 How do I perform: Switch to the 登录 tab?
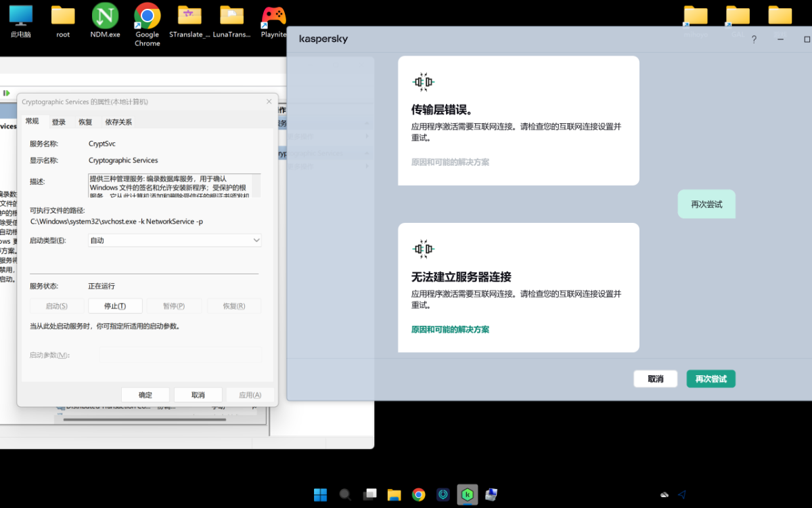click(x=59, y=122)
